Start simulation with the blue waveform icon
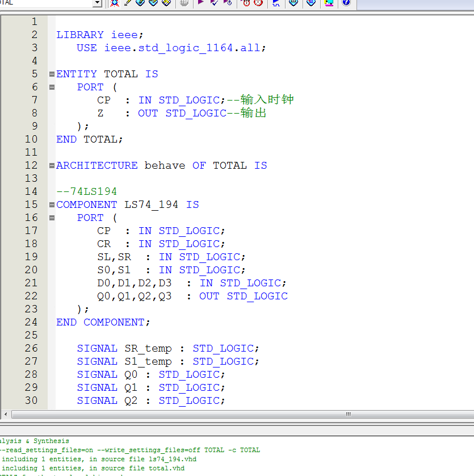The image size is (474, 476). pos(276,3)
